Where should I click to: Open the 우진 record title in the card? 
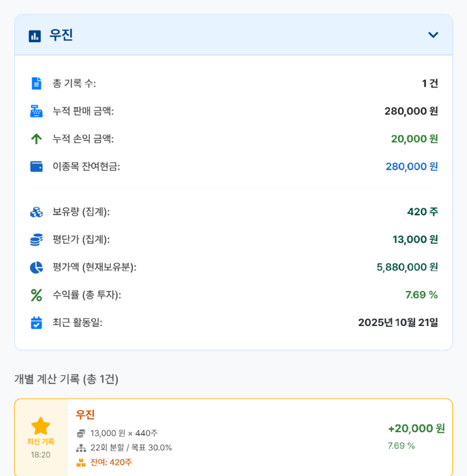pos(85,415)
